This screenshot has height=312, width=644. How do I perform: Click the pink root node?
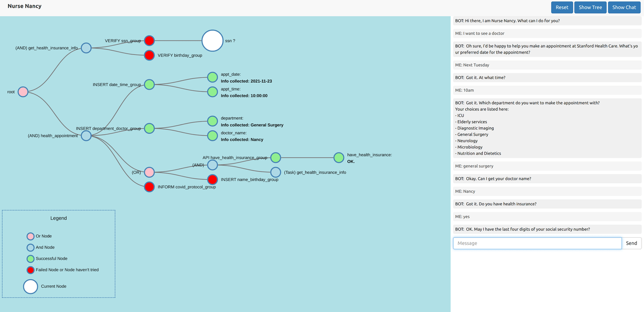[x=23, y=92]
